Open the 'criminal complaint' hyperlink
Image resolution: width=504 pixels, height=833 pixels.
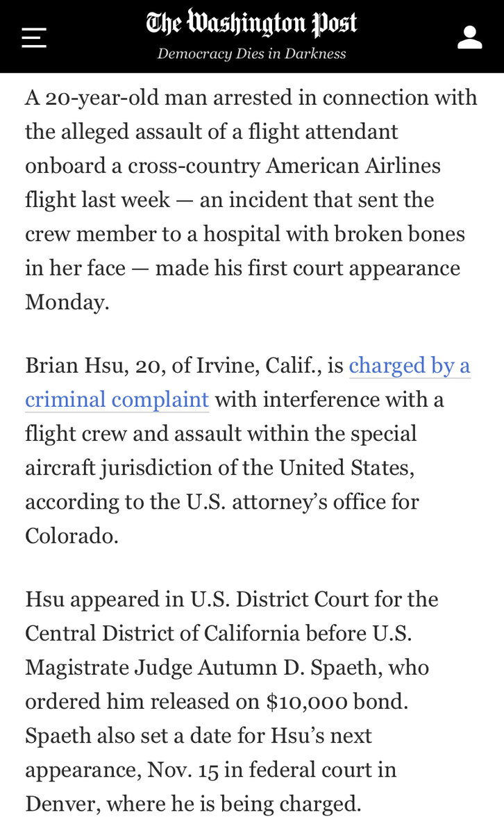click(x=117, y=399)
